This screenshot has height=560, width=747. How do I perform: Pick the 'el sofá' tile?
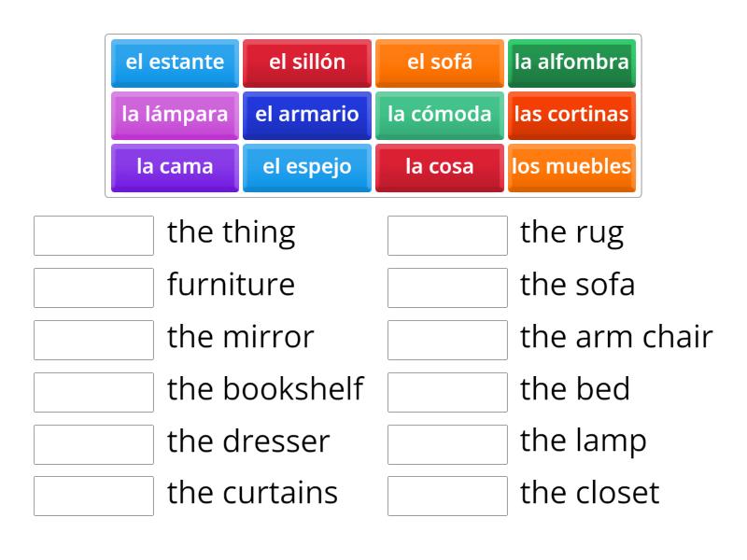click(x=439, y=63)
